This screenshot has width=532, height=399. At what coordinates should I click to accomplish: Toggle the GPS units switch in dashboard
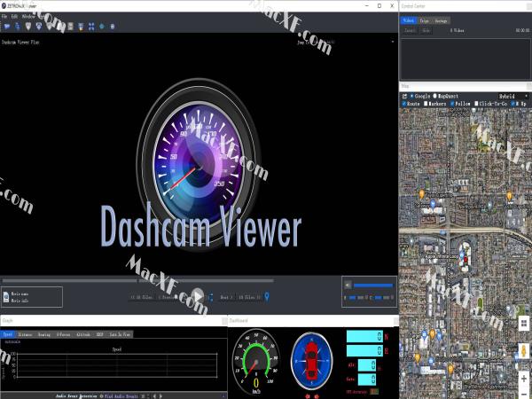(x=374, y=392)
